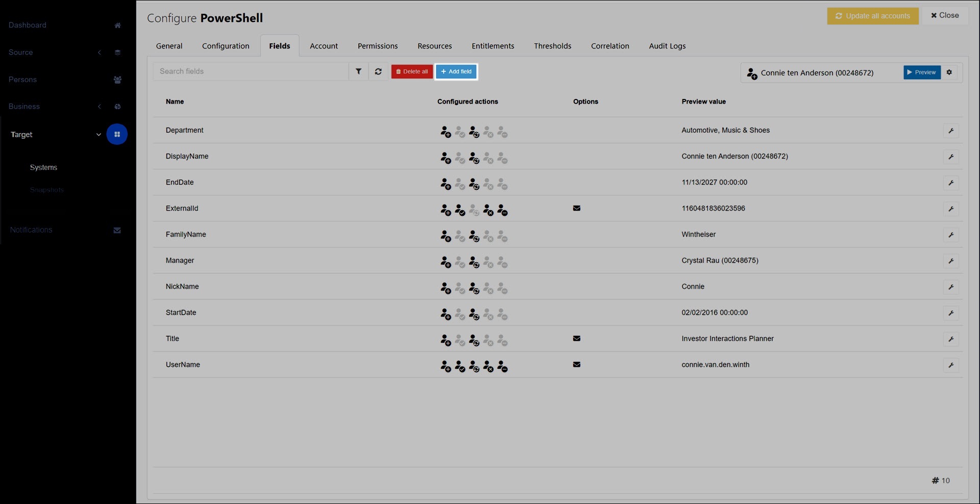Click the envelope option icon in the ExternalId row

(x=577, y=208)
